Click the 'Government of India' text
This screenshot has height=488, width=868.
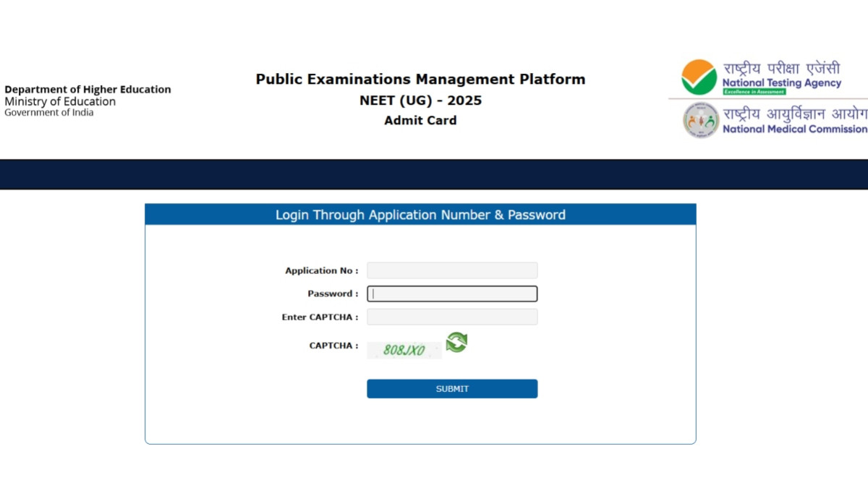49,113
